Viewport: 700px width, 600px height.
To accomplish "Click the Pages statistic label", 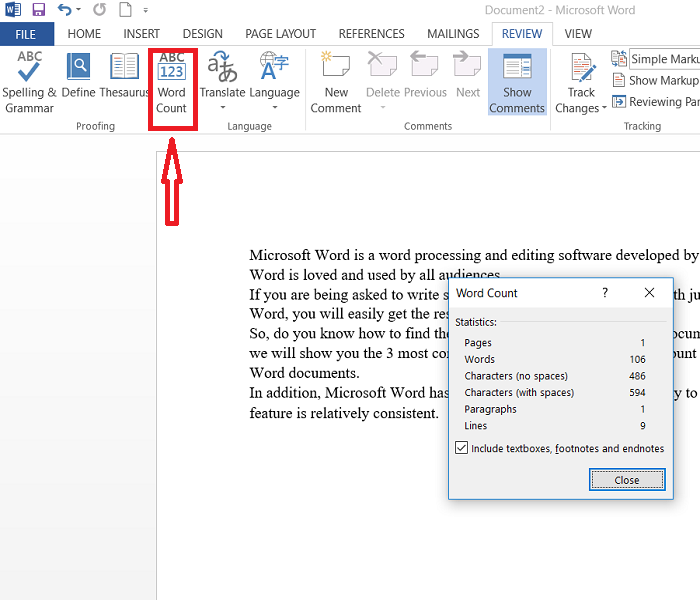I will (x=478, y=343).
